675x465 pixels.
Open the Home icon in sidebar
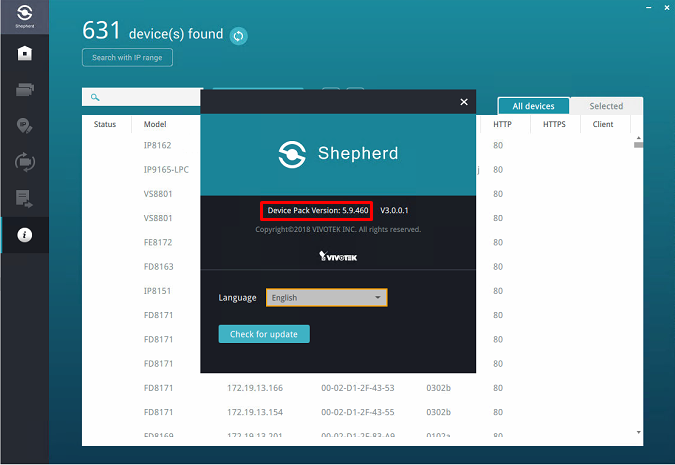point(25,53)
